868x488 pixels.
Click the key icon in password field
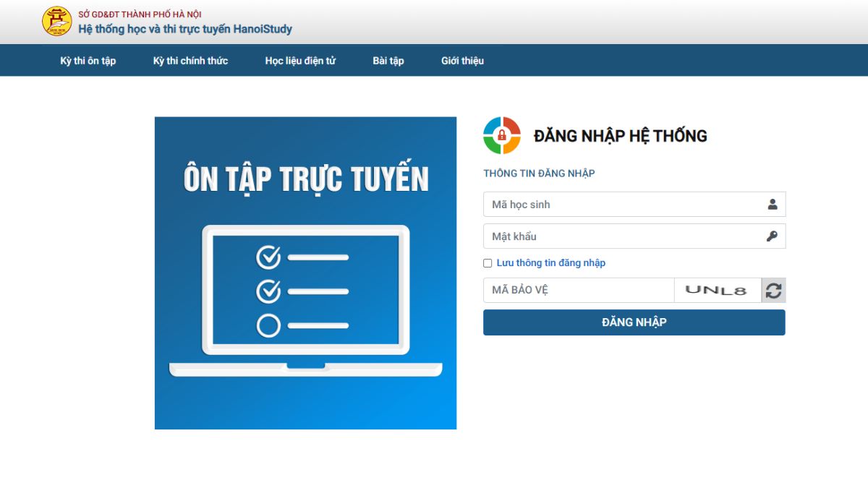coord(773,236)
